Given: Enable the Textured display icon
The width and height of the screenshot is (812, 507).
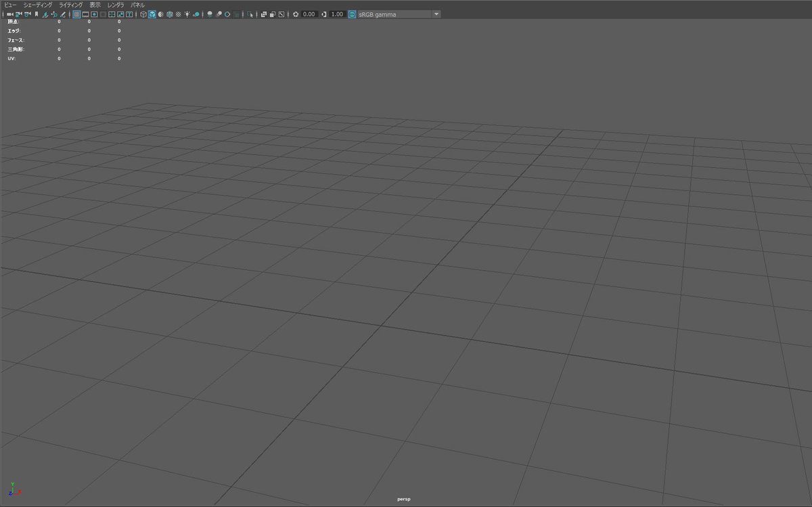Looking at the screenshot, I should (178, 14).
